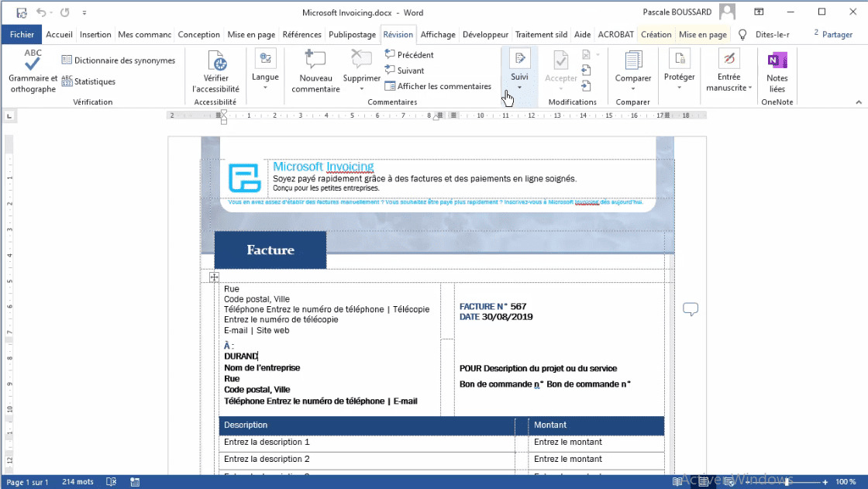The height and width of the screenshot is (489, 868).
Task: Click the left indent marker on ruler
Action: coord(224,121)
